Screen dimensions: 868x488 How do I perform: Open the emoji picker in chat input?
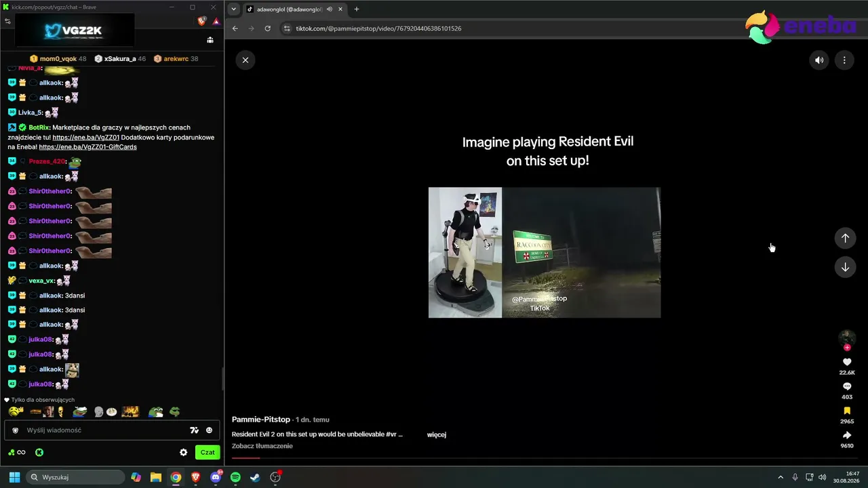coord(209,430)
